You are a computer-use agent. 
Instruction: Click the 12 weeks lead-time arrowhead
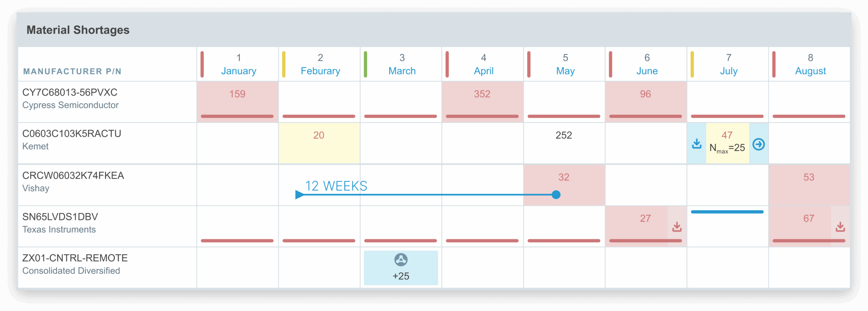click(299, 195)
